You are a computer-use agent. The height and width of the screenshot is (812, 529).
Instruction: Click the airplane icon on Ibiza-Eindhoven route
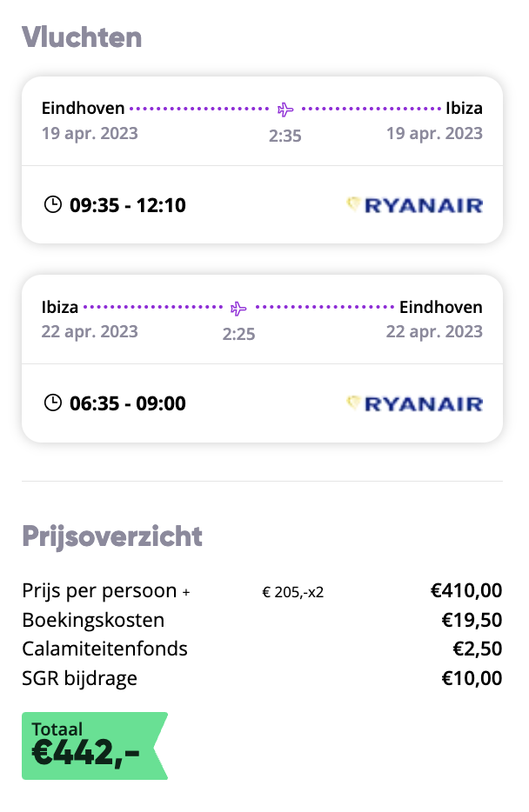[238, 308]
